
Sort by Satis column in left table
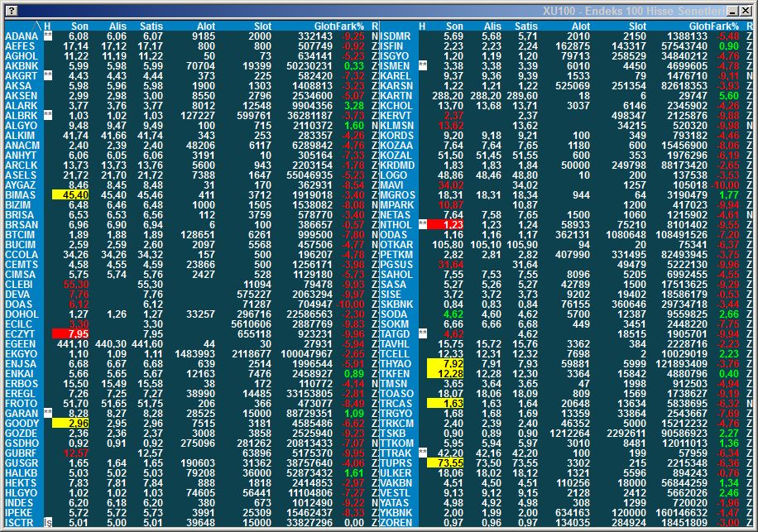click(x=151, y=26)
